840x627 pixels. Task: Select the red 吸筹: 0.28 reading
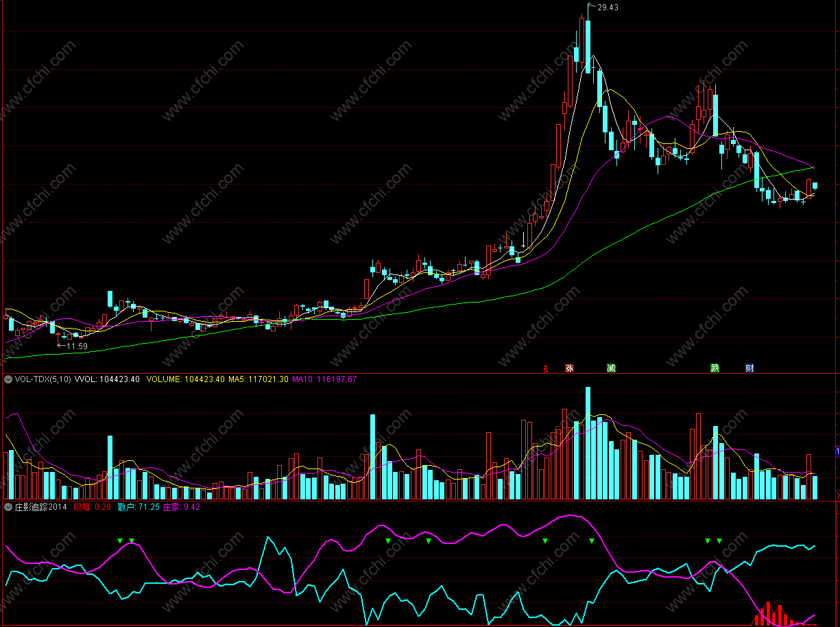point(93,507)
